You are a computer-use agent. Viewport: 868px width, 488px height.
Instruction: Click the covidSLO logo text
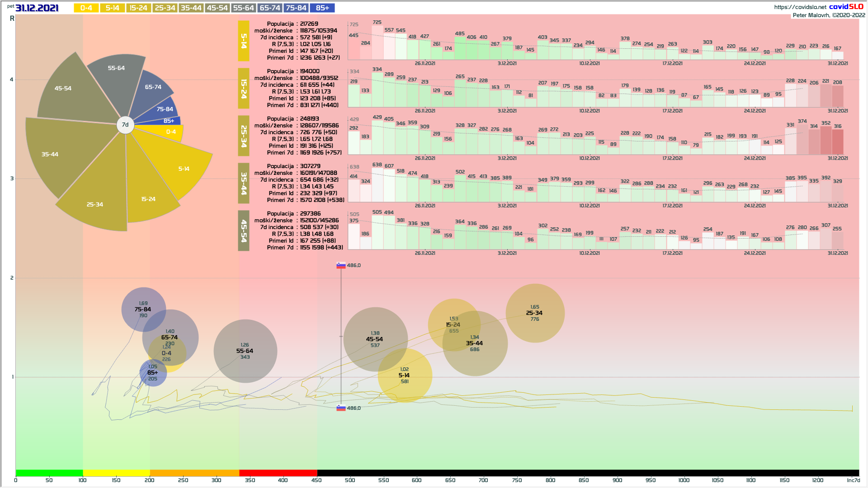846,6
